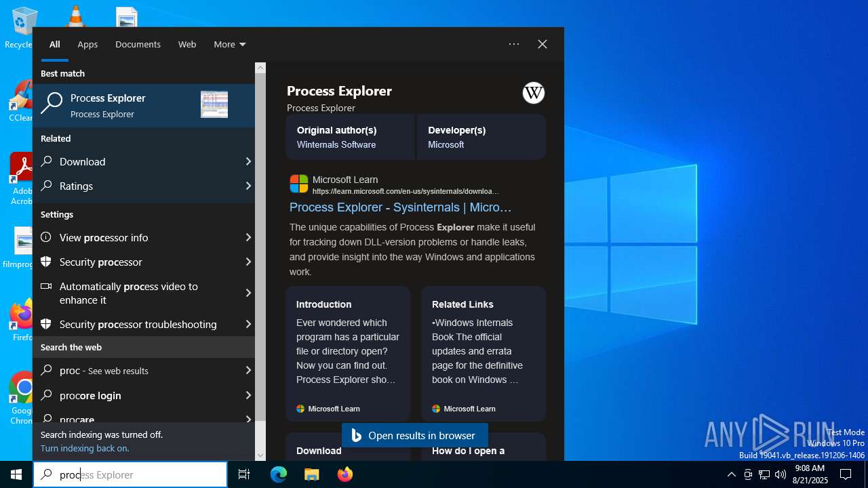Expand Automatically process video arrow
868x488 pixels.
pos(248,293)
